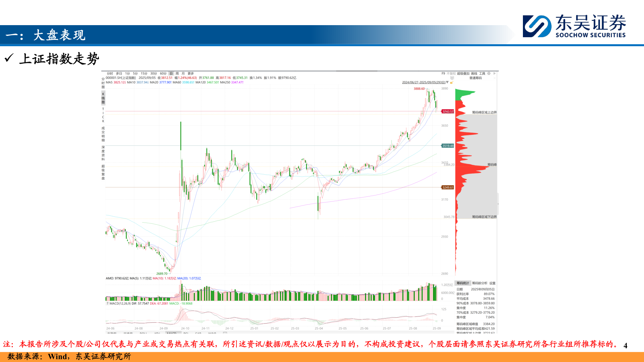
Task: Click the MACD help question mark icon
Action: (107, 304)
